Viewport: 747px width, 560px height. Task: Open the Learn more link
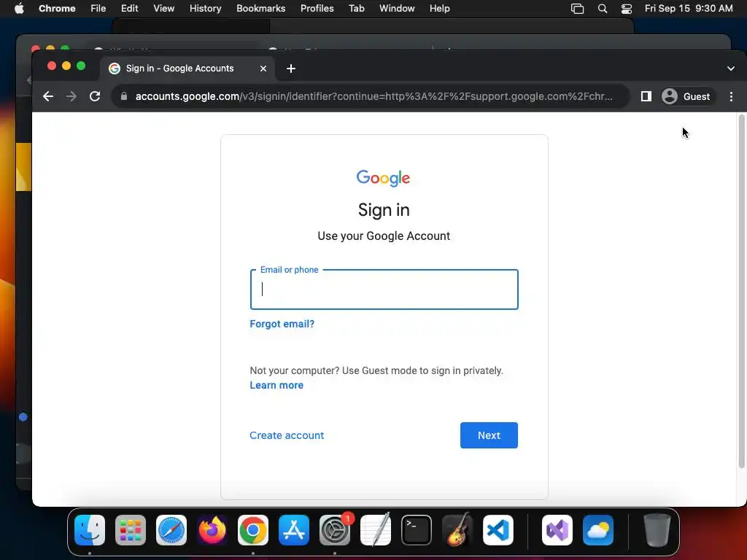pos(276,385)
